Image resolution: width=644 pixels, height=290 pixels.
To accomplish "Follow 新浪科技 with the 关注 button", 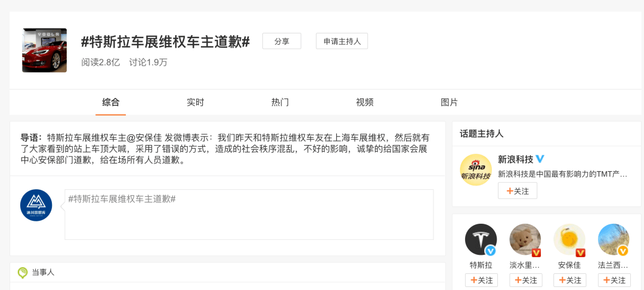I will point(518,190).
